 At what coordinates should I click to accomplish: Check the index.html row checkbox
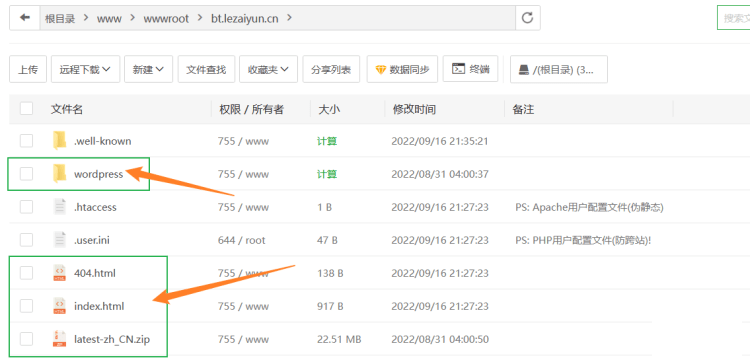coord(26,306)
